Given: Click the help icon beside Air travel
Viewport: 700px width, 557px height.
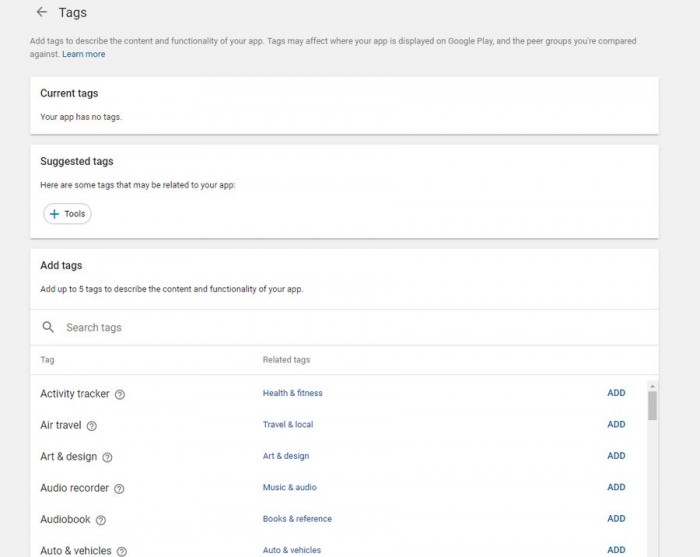Looking at the screenshot, I should [x=92, y=425].
